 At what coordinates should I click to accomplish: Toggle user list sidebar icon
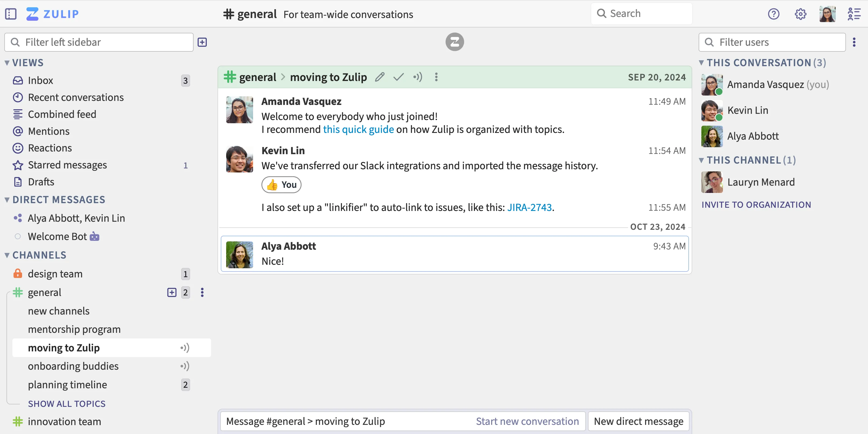854,14
